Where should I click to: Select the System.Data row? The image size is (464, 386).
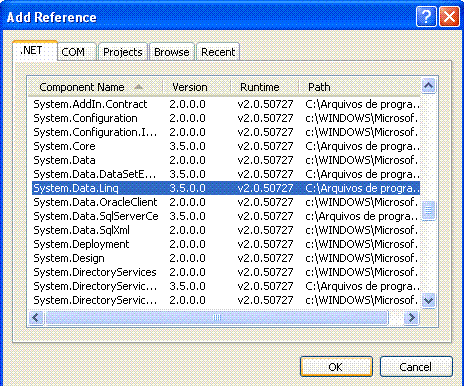[226, 160]
